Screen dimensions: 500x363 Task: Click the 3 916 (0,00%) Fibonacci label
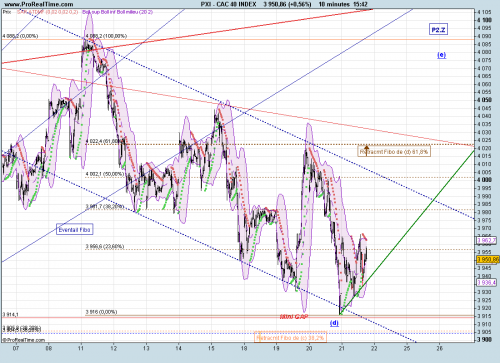[101, 312]
